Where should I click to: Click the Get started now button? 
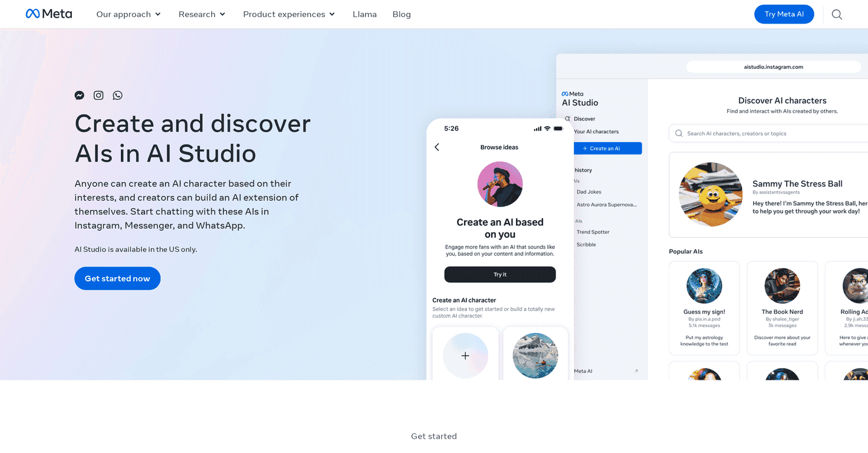(x=117, y=278)
